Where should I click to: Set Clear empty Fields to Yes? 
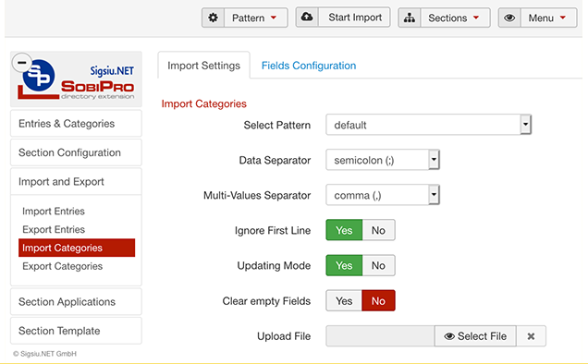[x=344, y=300]
